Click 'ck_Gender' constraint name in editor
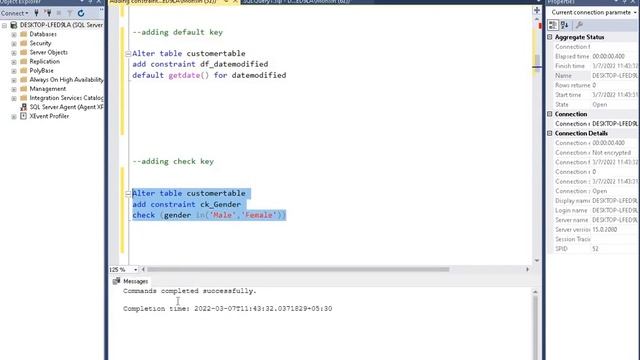This screenshot has height=360, width=640. point(220,204)
